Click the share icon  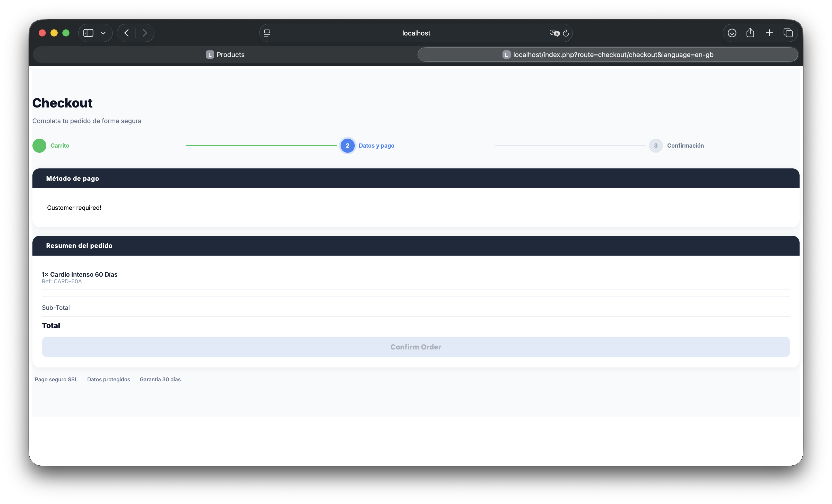(x=750, y=33)
